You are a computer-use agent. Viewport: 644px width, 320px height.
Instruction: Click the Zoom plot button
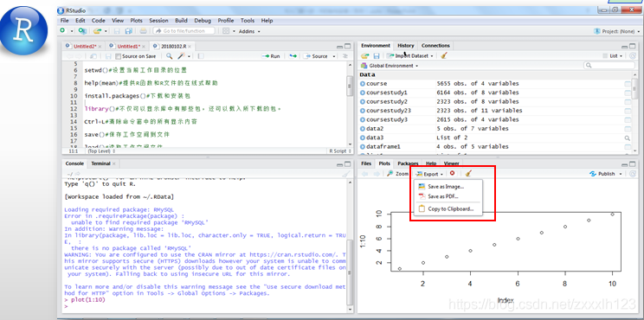point(397,174)
